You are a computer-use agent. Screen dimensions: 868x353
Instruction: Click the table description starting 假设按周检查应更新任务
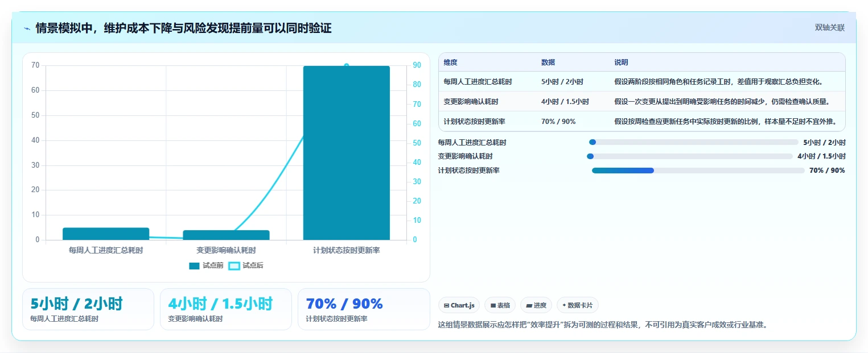click(x=725, y=122)
